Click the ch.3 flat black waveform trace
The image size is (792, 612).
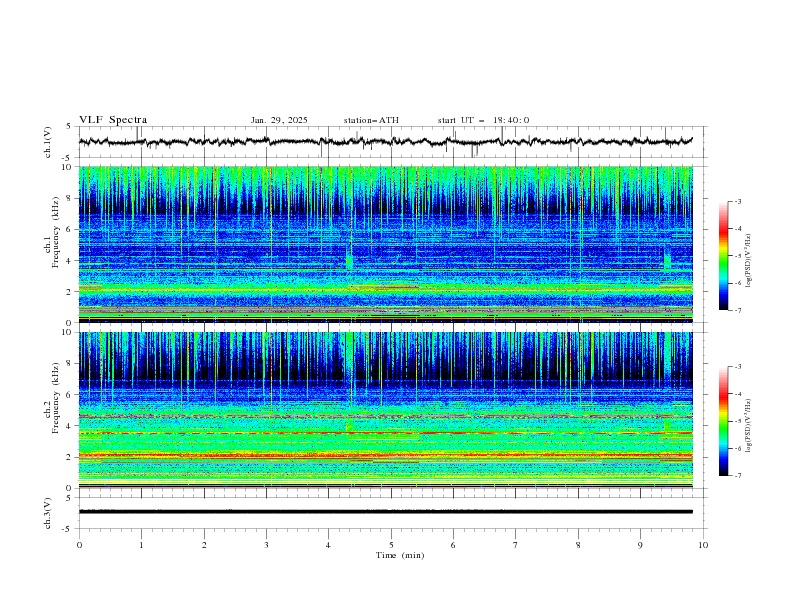385,512
